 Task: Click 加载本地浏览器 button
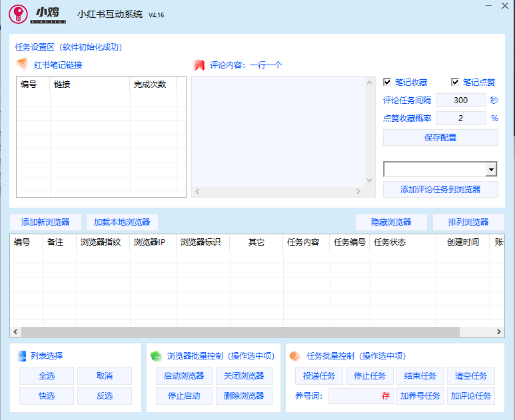tap(122, 222)
